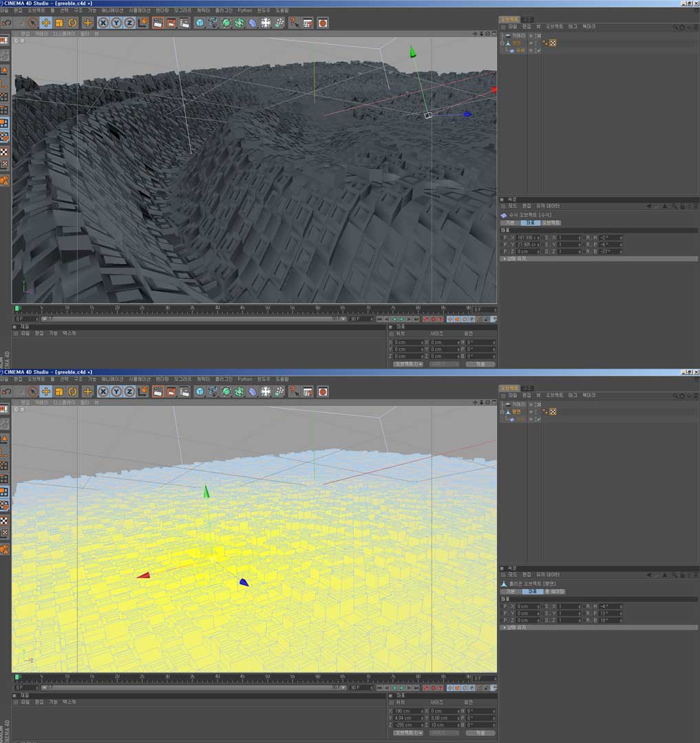This screenshot has height=743, width=700.
Task: Click the Apply button in top Coordinates panel
Action: [480, 364]
